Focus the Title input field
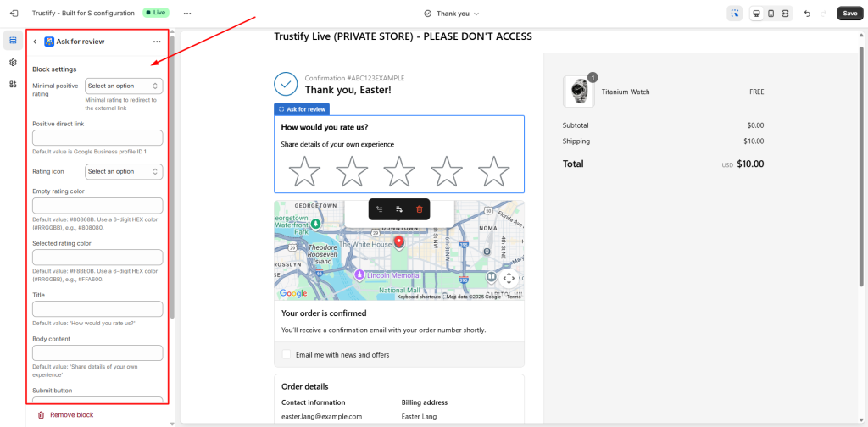This screenshot has width=868, height=427. [97, 308]
